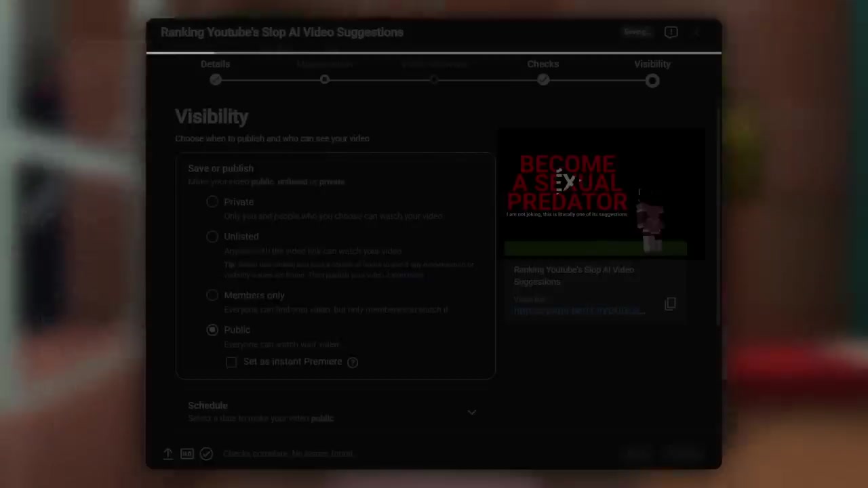
Task: Go to the Details step
Action: click(x=215, y=71)
